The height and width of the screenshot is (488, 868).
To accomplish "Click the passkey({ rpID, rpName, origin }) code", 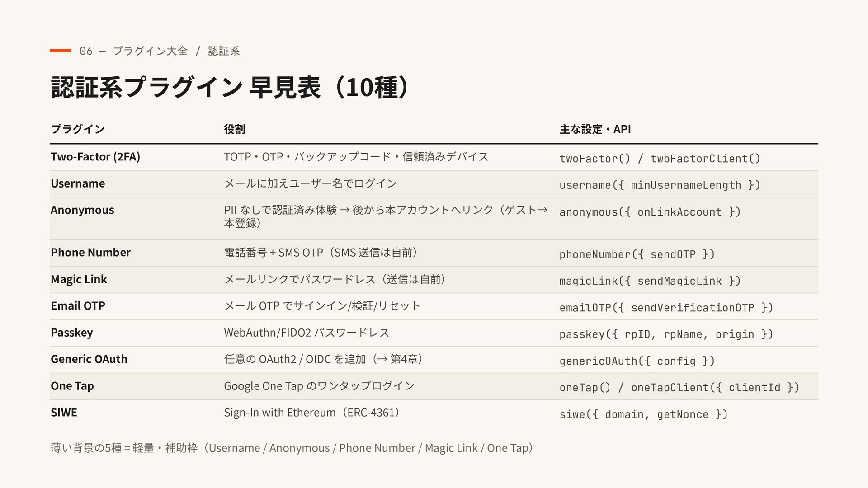I will tap(666, 334).
